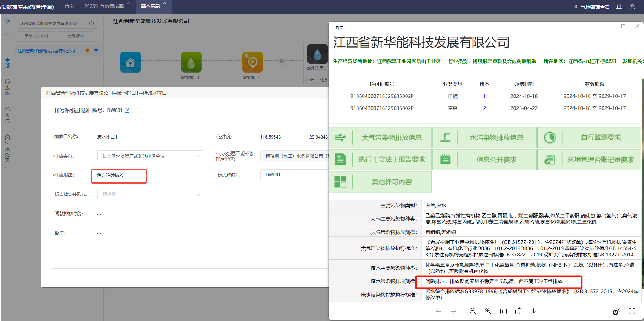644x321 pixels.
Task: Open 执行（守法）报告要求 in the image
Action: click(380, 159)
